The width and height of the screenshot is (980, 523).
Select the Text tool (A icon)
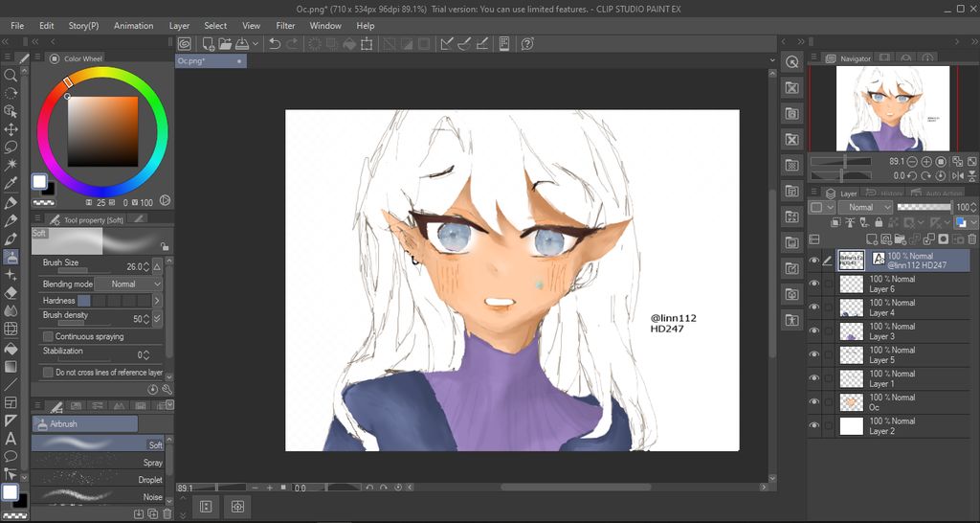tap(11, 438)
